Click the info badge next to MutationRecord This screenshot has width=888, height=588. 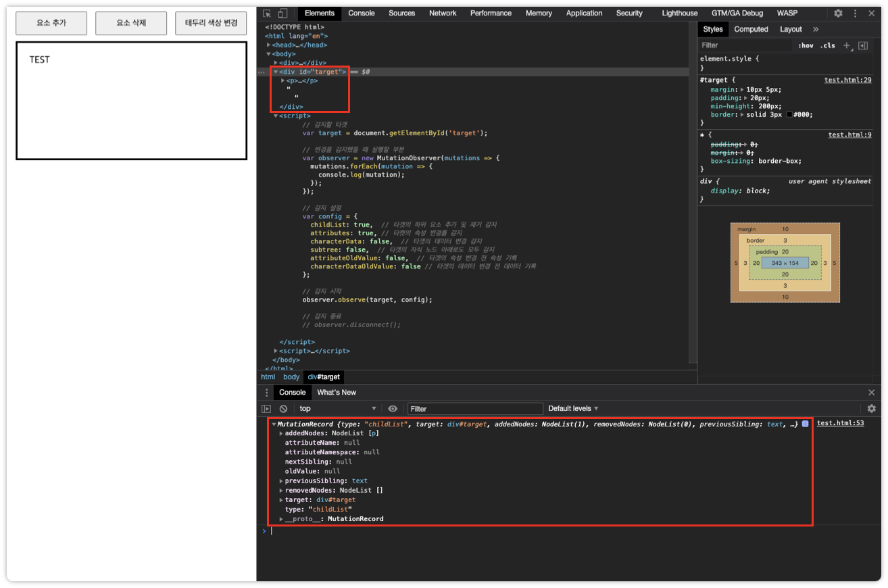point(805,424)
